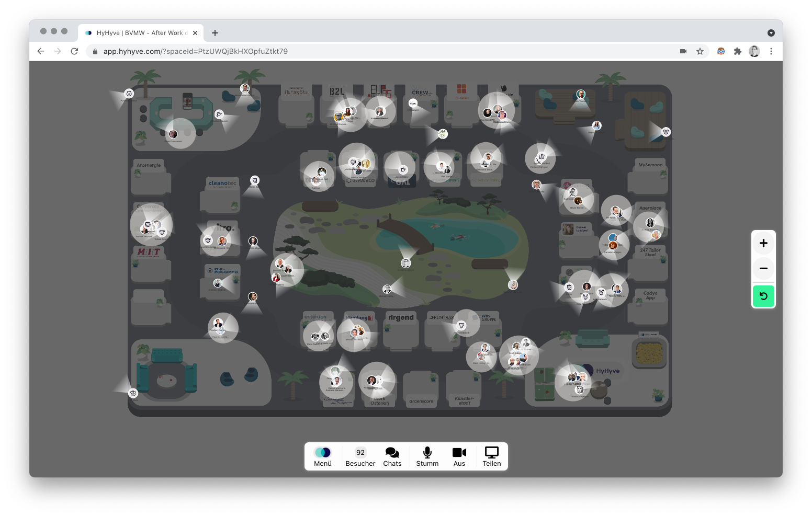The height and width of the screenshot is (516, 812).
Task: Click the Codyo App booth label
Action: pos(650,295)
